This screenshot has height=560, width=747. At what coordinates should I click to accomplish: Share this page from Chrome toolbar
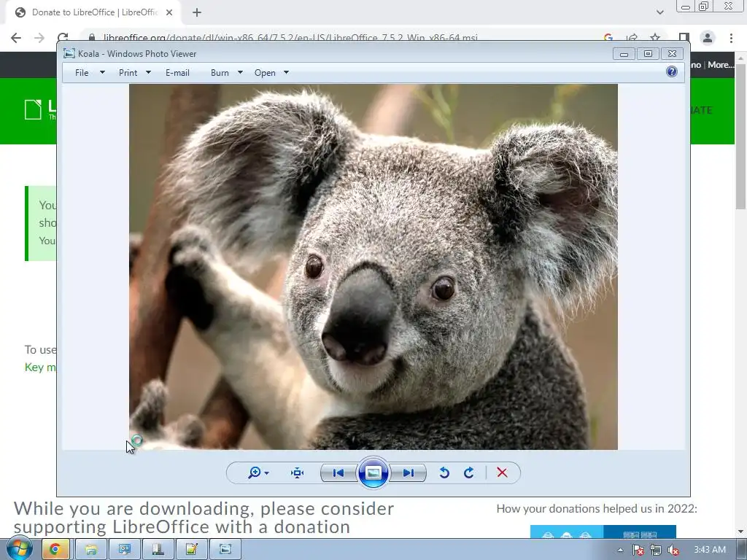632,37
